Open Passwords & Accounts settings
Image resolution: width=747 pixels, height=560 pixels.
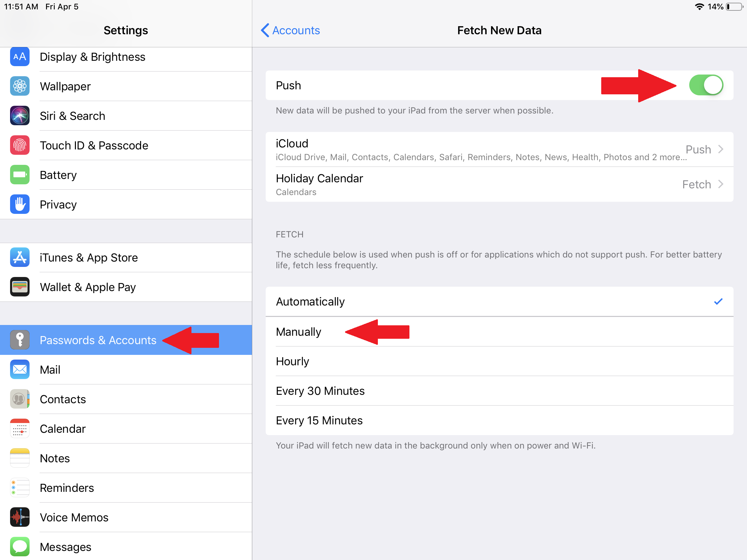(x=125, y=339)
